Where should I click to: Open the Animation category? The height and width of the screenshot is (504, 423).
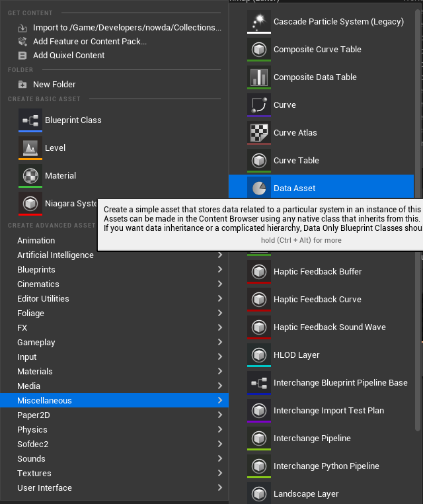36,241
